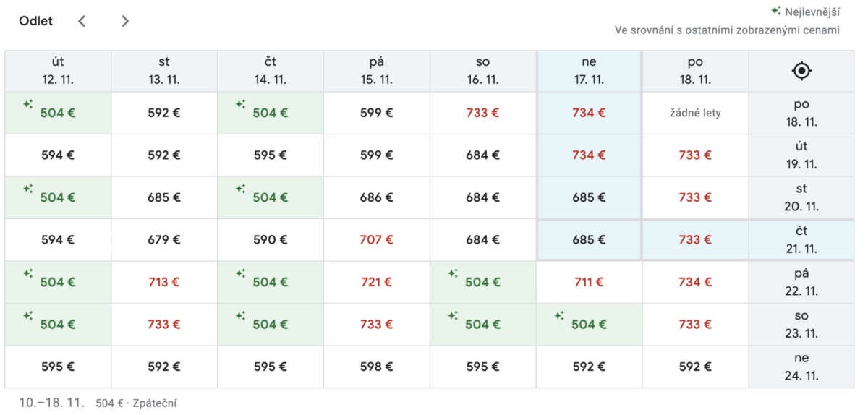Click sparkle icon in the 17. 11. column's 504 € cell
868x415 pixels.
tap(559, 315)
